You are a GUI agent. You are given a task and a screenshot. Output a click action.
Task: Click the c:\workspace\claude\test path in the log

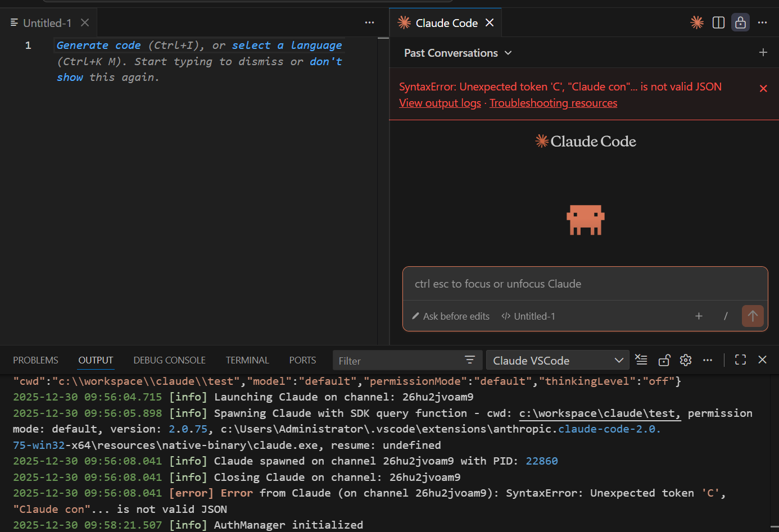click(x=600, y=413)
